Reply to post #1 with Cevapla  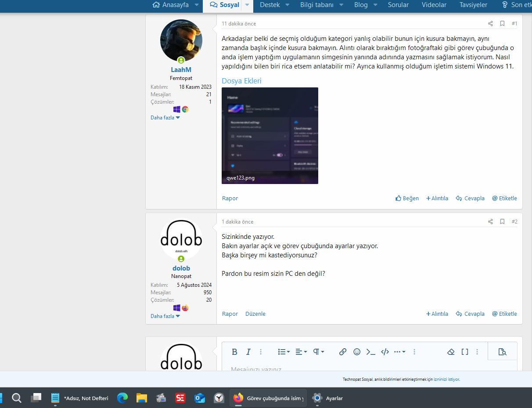[x=470, y=199]
